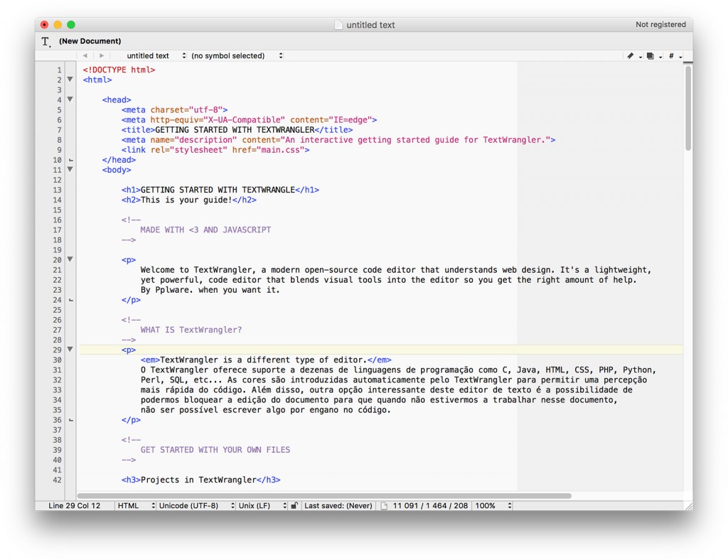Collapse the head section fold on line 4
This screenshot has height=560, width=728.
tap(70, 99)
